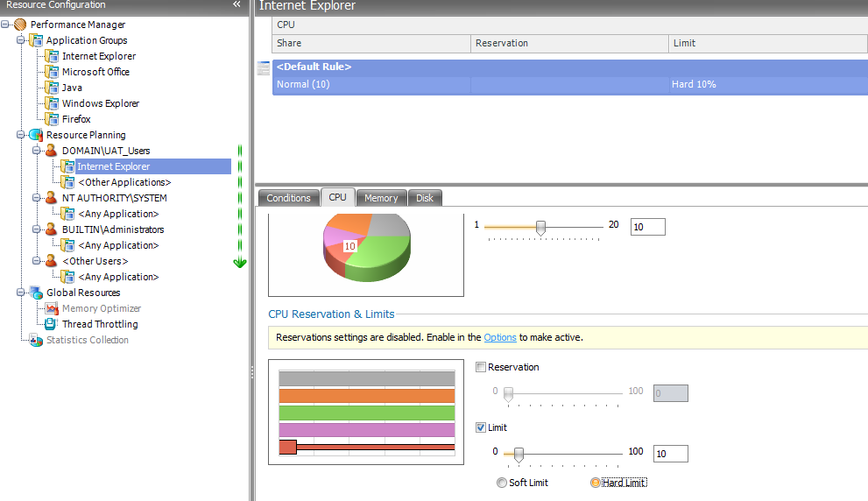868x501 pixels.
Task: Open the Disk tab
Action: 425,198
